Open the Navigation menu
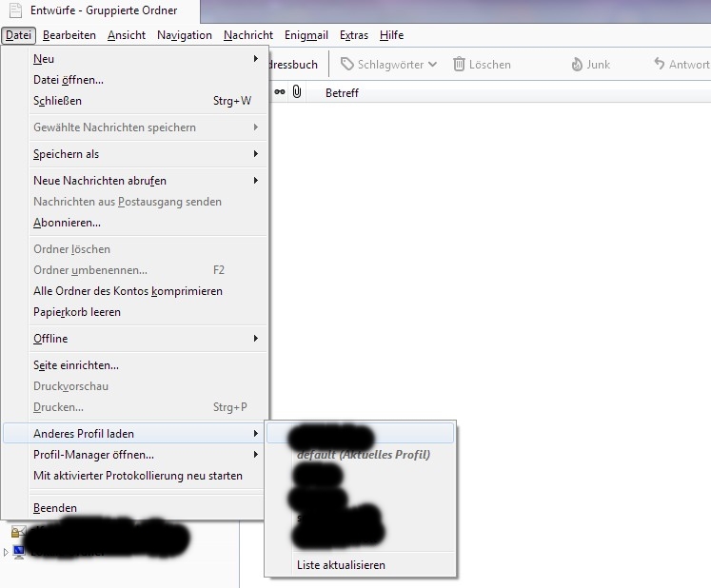Image resolution: width=711 pixels, height=588 pixels. pyautogui.click(x=185, y=35)
